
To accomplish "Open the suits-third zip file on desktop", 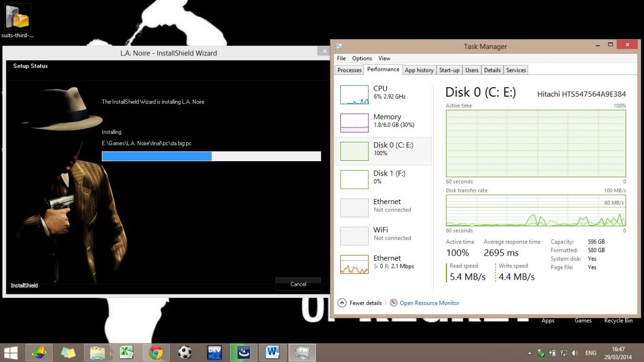I will coord(17,21).
